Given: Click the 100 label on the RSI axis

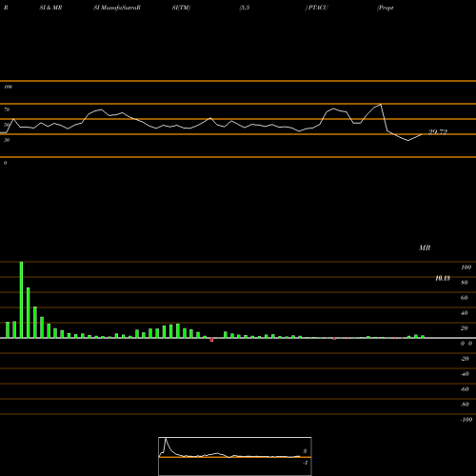Looking at the screenshot, I should [8, 87].
